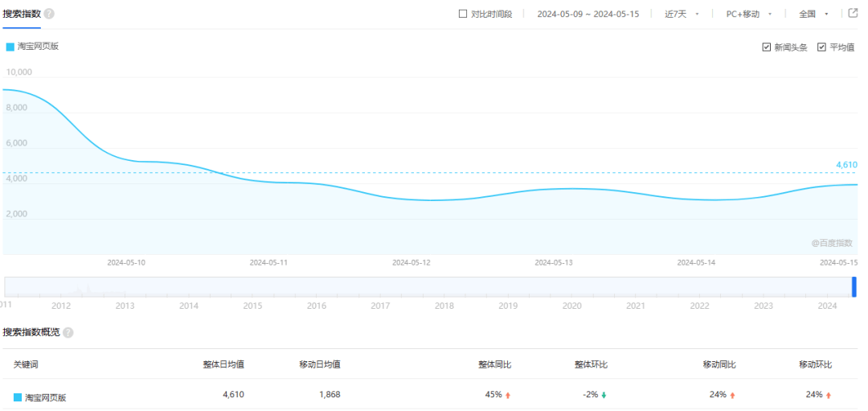The height and width of the screenshot is (411, 868).
Task: Enable the 对比时间段 checkbox
Action: [464, 14]
